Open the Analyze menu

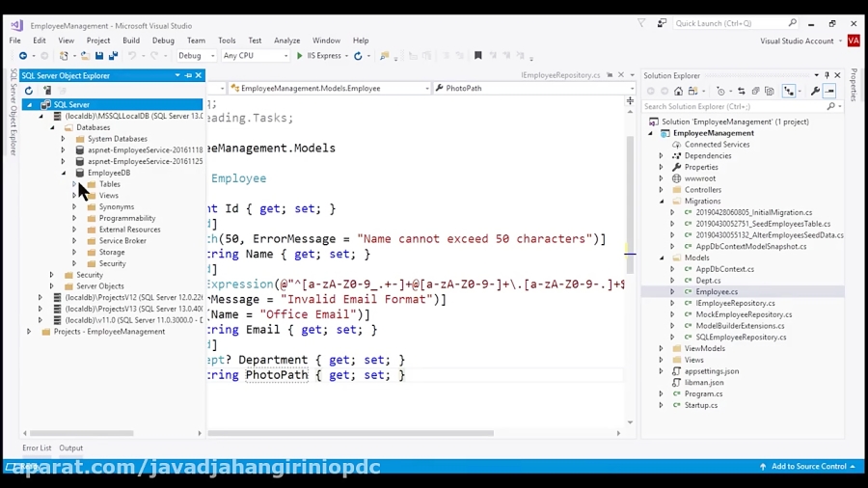(x=286, y=41)
